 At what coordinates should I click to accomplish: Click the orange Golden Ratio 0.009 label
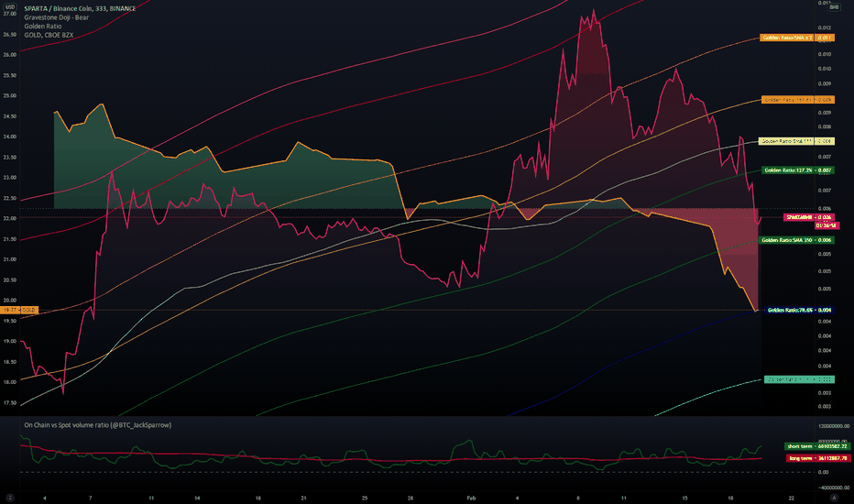(x=798, y=100)
